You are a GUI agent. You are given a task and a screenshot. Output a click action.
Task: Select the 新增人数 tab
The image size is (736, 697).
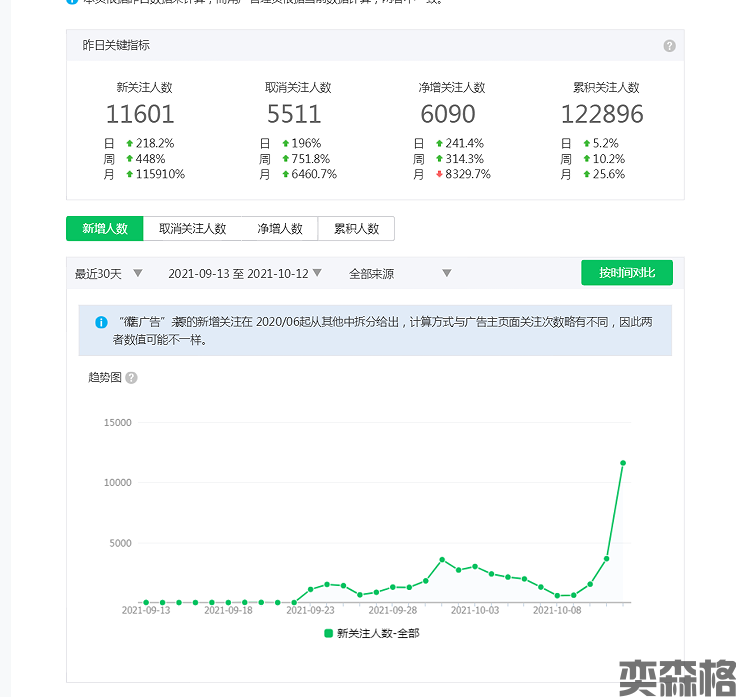pyautogui.click(x=105, y=229)
